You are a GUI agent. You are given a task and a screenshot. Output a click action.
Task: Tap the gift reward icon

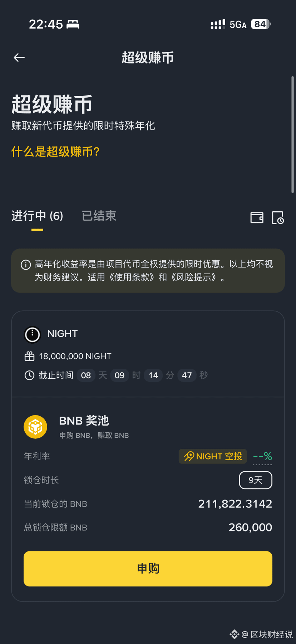29,356
